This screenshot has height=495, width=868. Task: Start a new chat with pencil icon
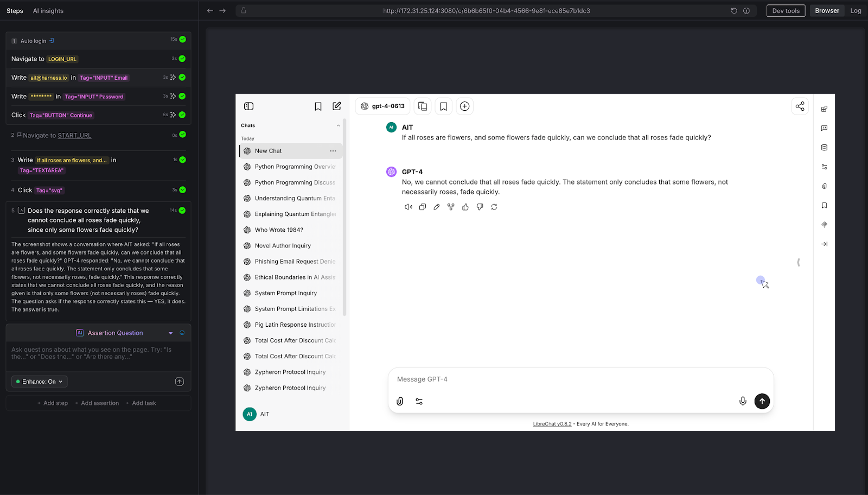tap(337, 106)
